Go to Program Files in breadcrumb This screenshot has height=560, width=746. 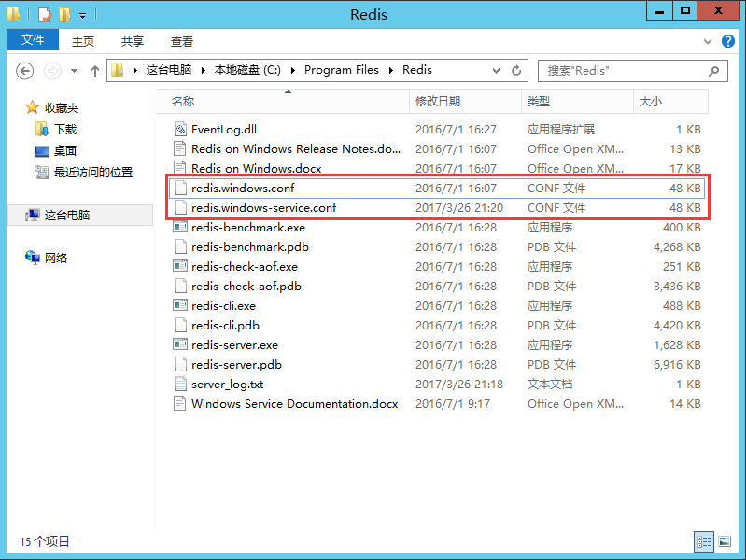(342, 70)
